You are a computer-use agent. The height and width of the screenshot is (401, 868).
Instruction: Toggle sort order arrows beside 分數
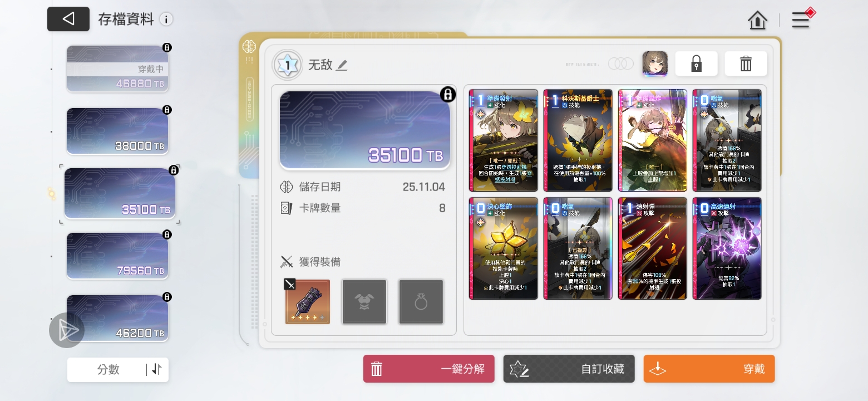[156, 369]
